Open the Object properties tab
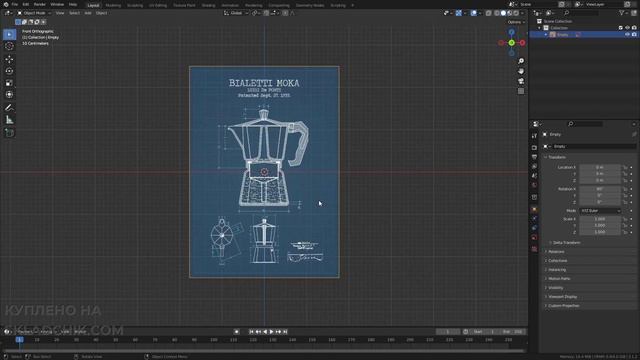This screenshot has height=360, width=640. pos(534,209)
